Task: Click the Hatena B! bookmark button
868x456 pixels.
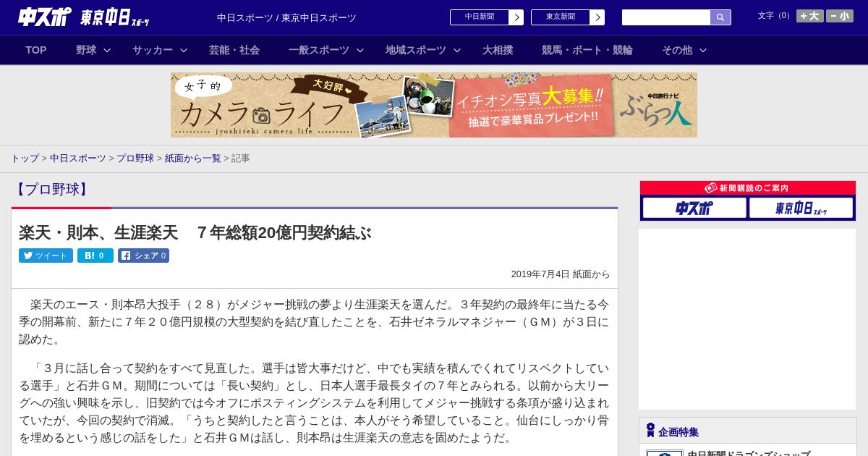Action: coord(95,256)
